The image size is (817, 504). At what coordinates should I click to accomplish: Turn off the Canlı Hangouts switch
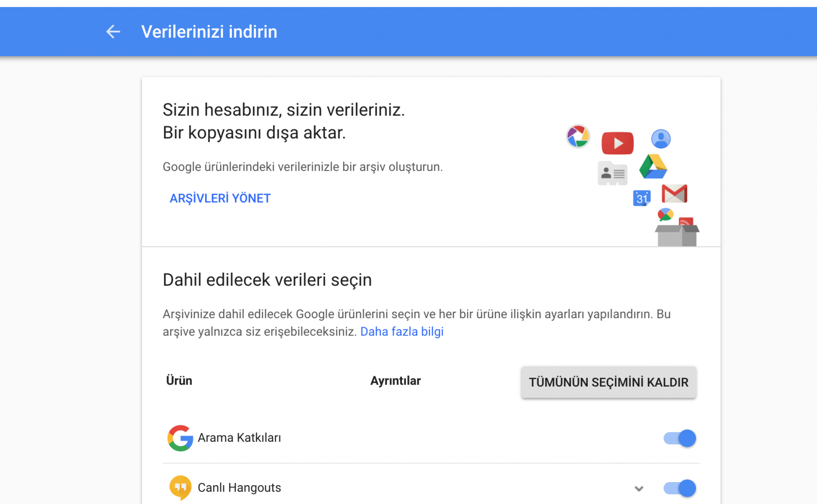[680, 488]
